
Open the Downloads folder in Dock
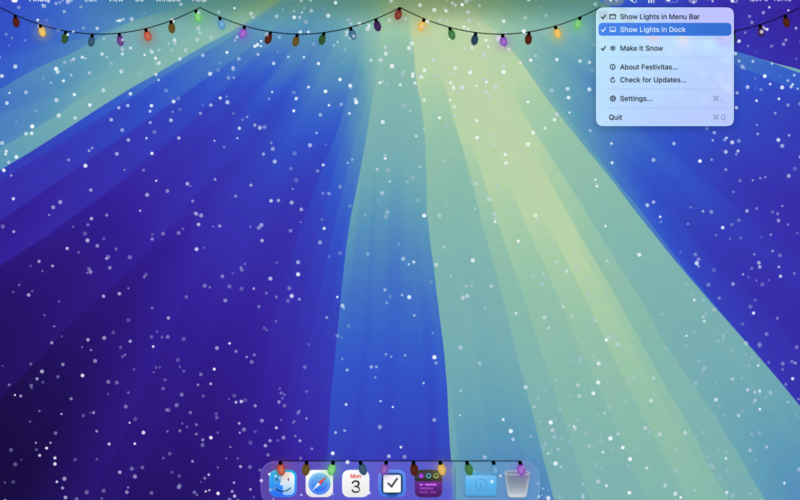tap(480, 484)
